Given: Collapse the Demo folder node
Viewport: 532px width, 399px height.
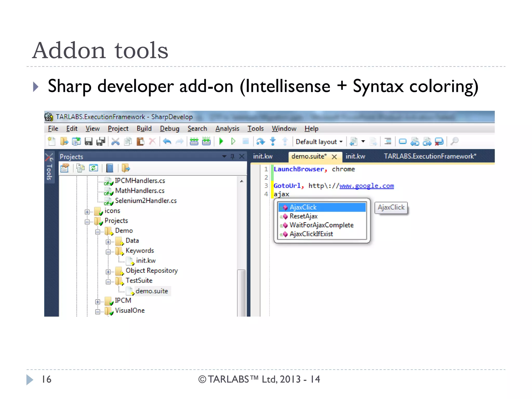Looking at the screenshot, I should pos(98,232).
